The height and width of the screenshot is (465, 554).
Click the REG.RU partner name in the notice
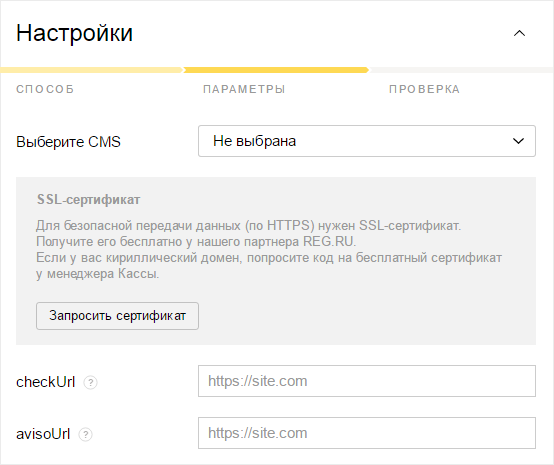(329, 242)
